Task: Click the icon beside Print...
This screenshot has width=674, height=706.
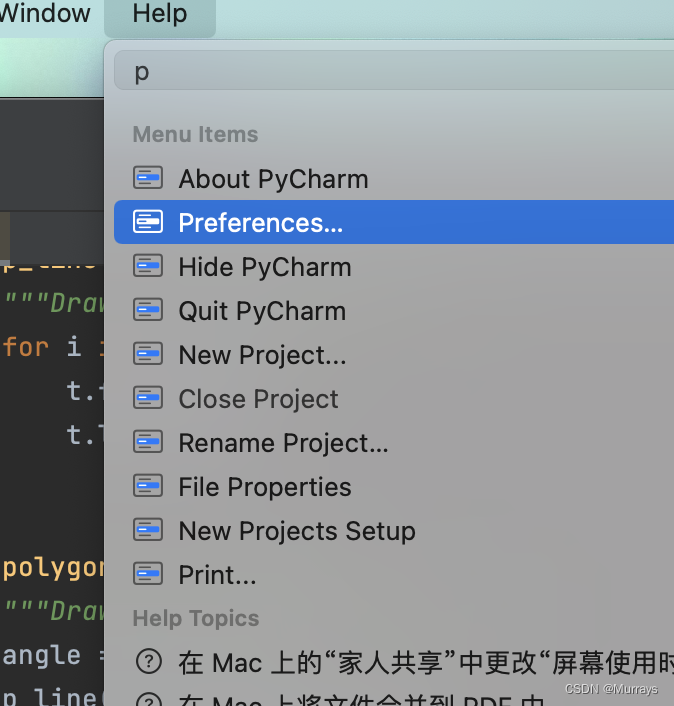Action: 148,574
